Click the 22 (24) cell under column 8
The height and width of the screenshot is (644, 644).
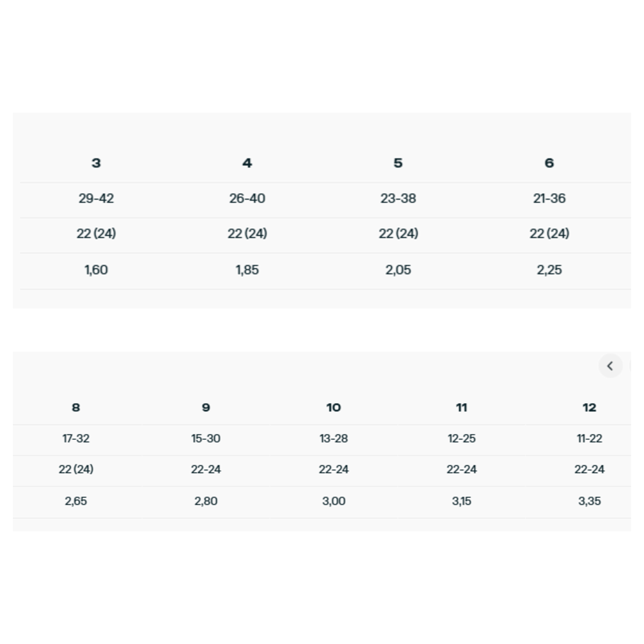pos(76,469)
